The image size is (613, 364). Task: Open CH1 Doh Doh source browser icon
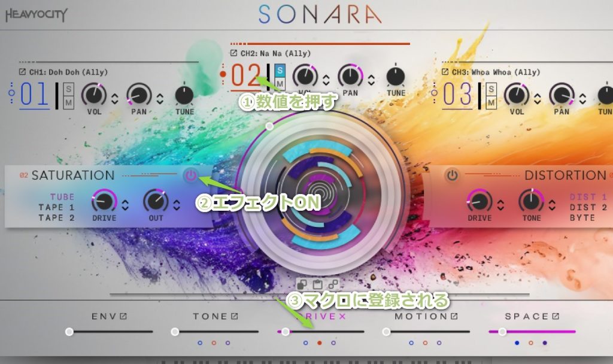(x=23, y=72)
